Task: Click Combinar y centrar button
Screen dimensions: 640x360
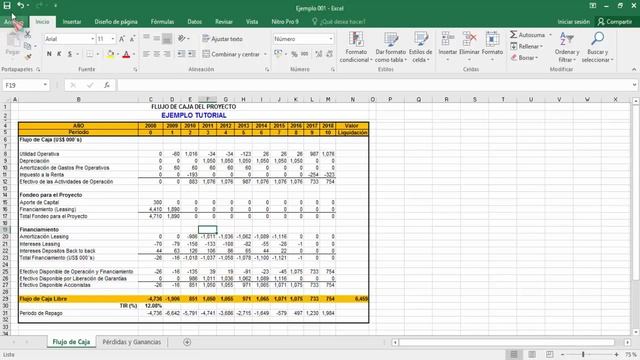Action: pyautogui.click(x=231, y=54)
